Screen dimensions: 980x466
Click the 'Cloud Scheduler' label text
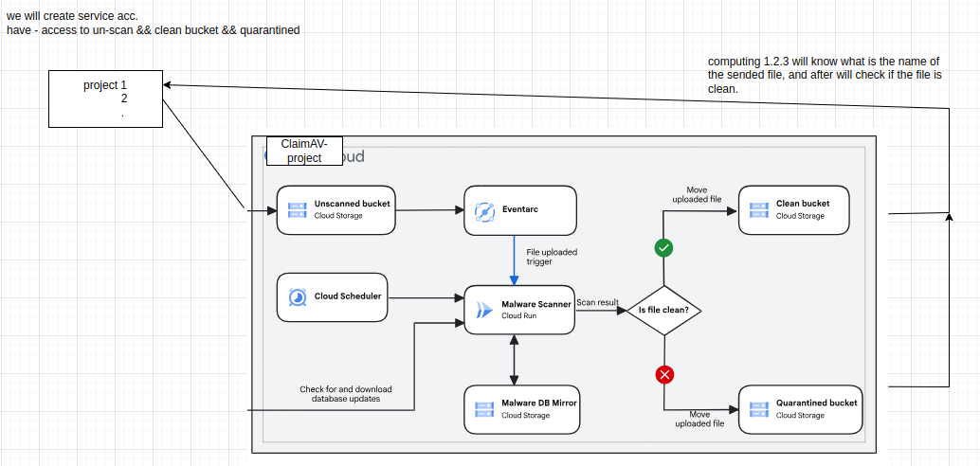348,296
